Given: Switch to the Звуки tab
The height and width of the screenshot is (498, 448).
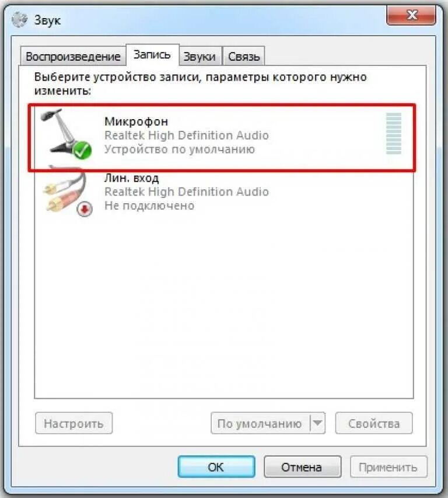Looking at the screenshot, I should (x=199, y=57).
